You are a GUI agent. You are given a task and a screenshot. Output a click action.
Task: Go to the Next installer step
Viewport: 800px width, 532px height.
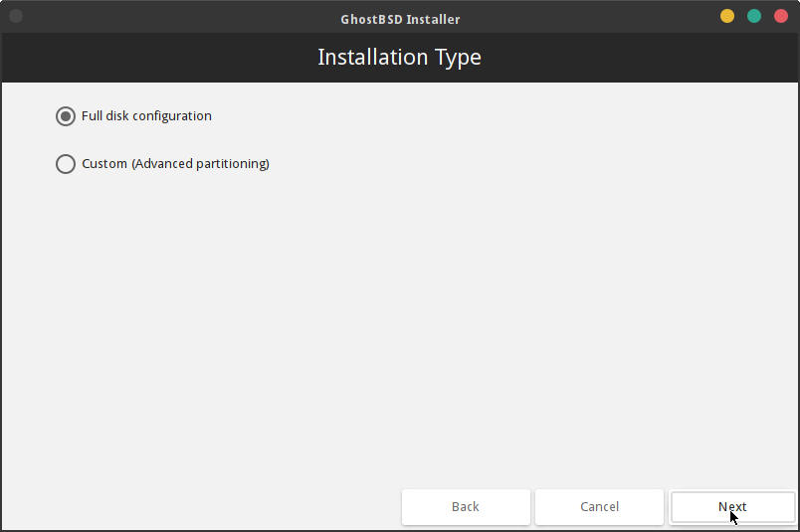click(732, 507)
